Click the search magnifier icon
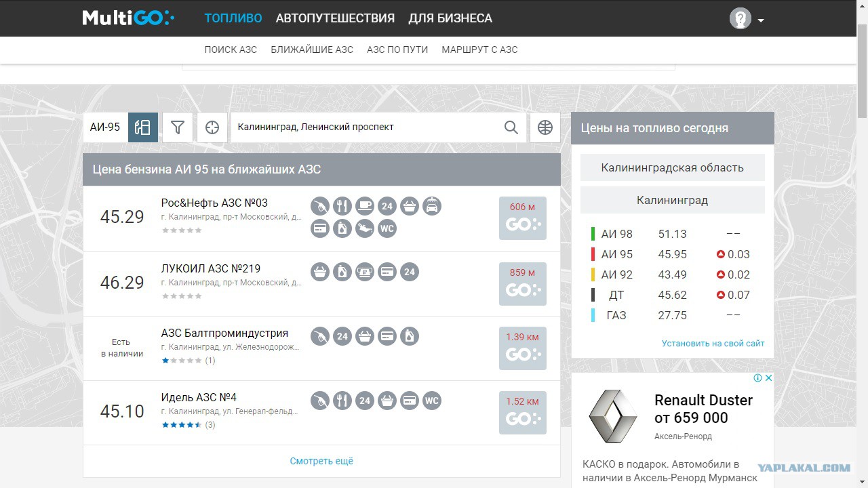Image resolution: width=868 pixels, height=488 pixels. click(511, 127)
